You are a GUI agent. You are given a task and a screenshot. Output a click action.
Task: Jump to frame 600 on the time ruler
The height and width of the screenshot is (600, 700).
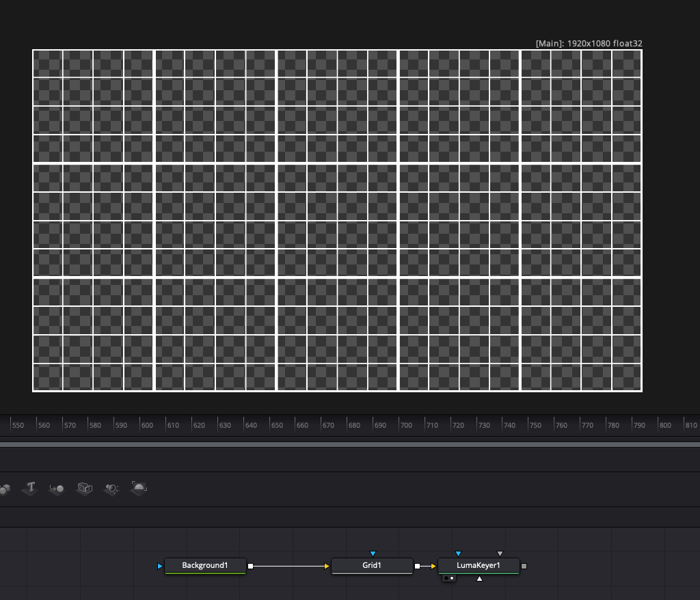pyautogui.click(x=148, y=425)
